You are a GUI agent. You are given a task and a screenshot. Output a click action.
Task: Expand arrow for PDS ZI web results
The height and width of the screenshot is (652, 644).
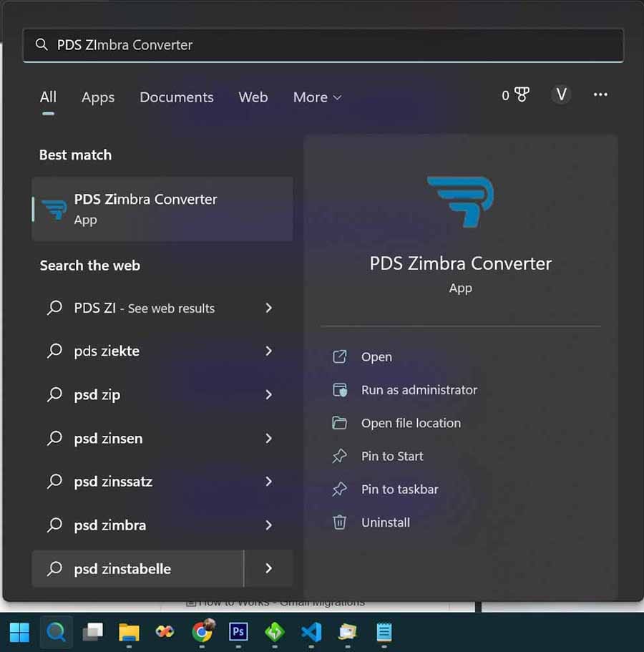click(x=268, y=308)
